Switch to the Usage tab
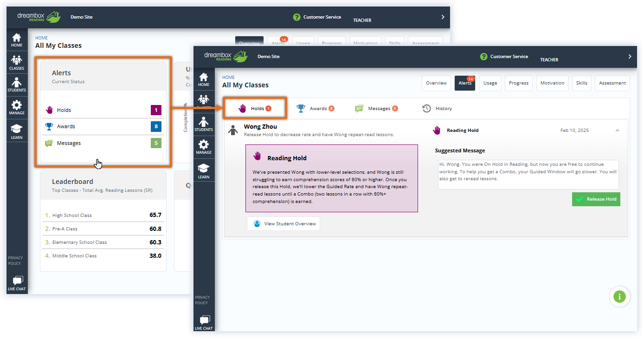Image resolution: width=644 pixels, height=340 pixels. [490, 83]
